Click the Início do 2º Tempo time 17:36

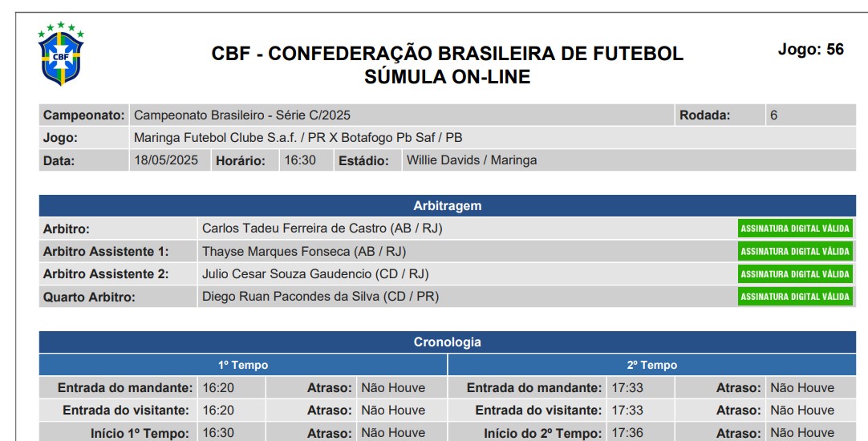click(x=627, y=433)
